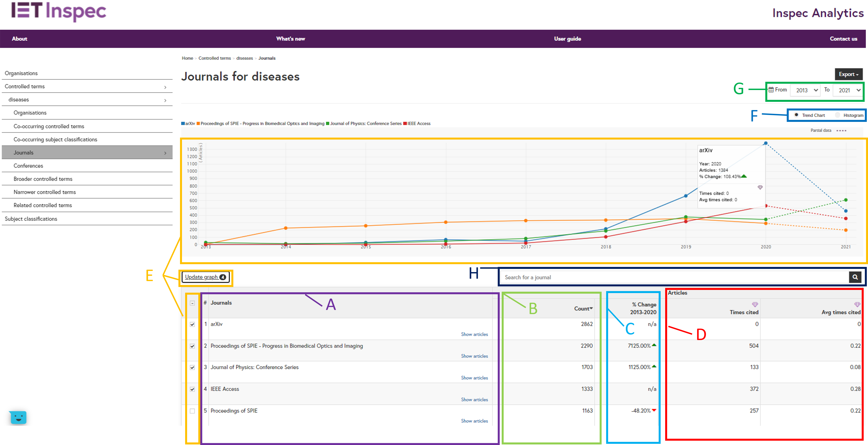
Task: Click the Search for a journal field
Action: [674, 277]
